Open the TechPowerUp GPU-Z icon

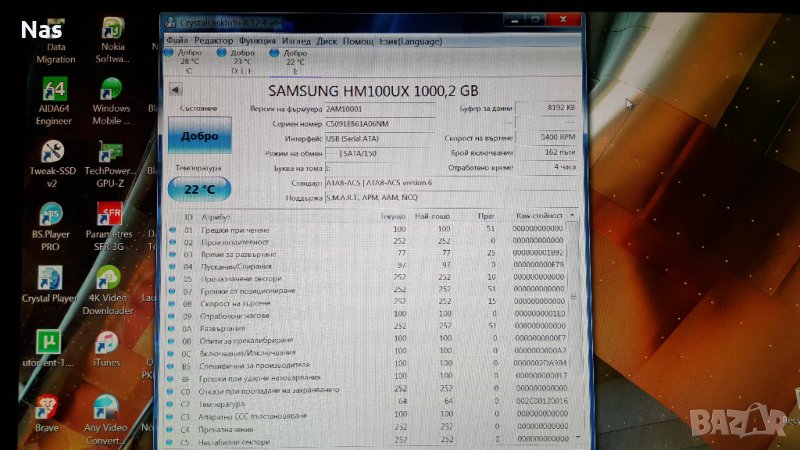(110, 152)
